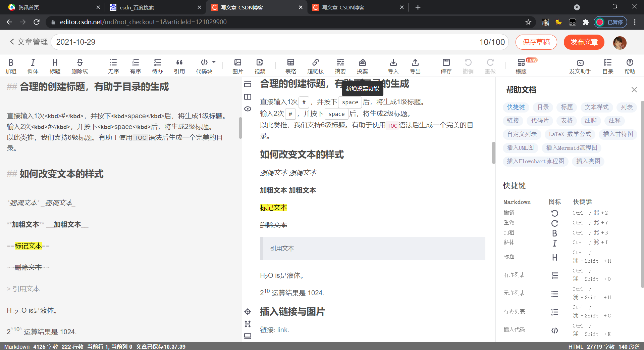The image size is (644, 350).
Task: Click 发布文章 publish button
Action: click(584, 42)
